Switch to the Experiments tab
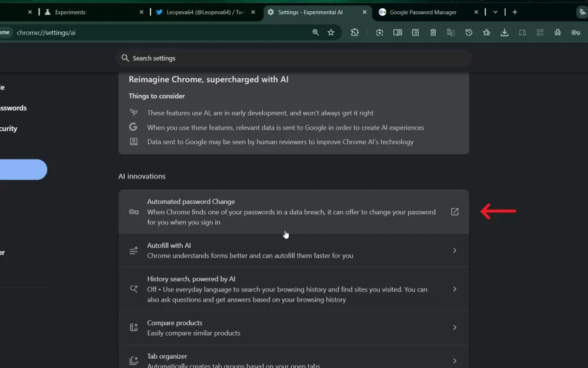 pos(93,12)
